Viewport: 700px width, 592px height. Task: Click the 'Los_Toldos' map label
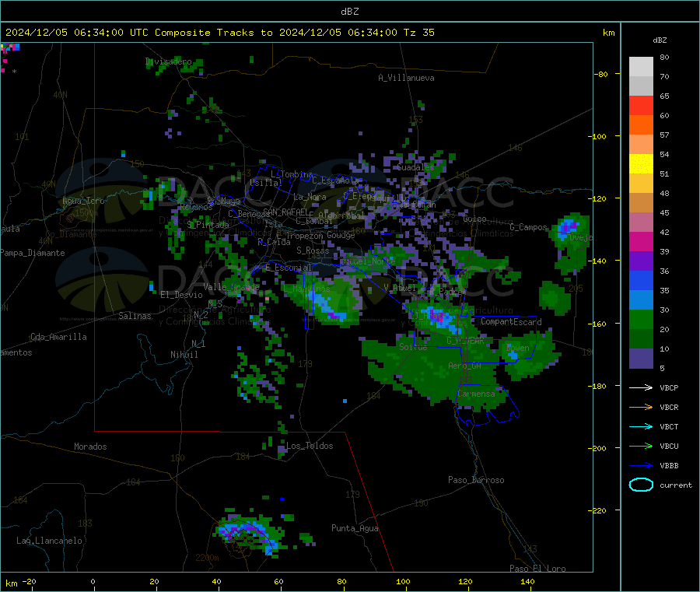click(310, 446)
